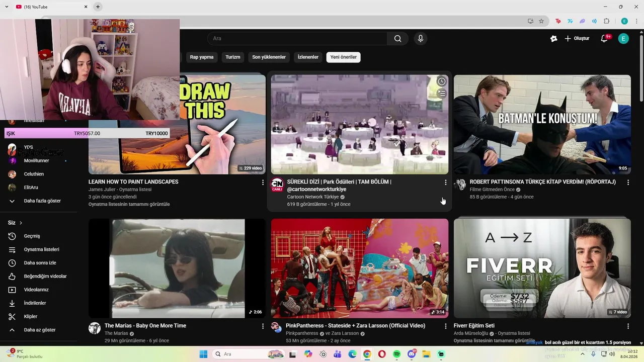Click Oynatma listesinin tamamını görüntüle under James Julier
644x362 pixels.
(x=129, y=204)
